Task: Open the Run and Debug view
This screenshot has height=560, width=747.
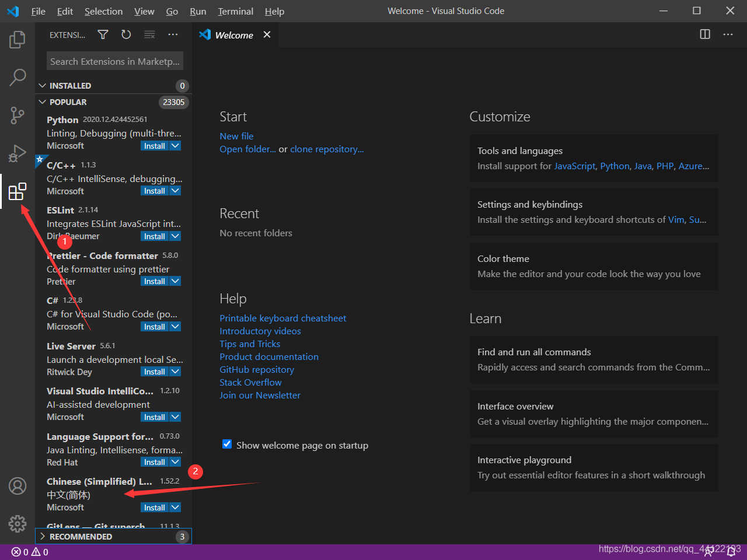Action: 18,153
